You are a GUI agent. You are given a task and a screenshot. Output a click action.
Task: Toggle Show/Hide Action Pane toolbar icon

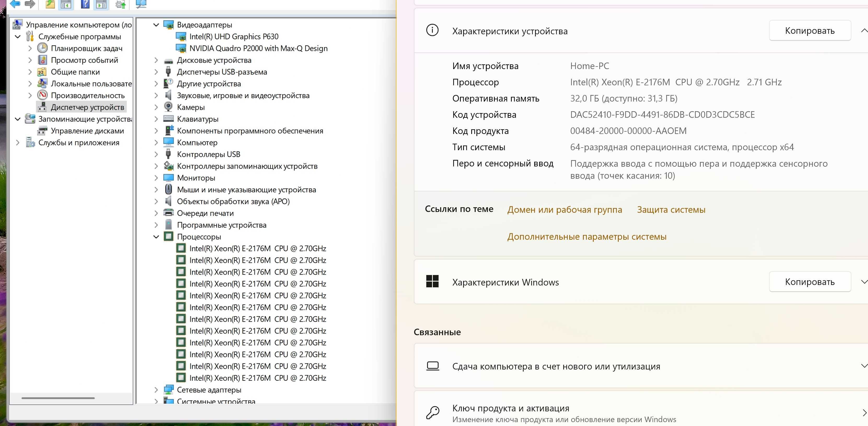(101, 4)
